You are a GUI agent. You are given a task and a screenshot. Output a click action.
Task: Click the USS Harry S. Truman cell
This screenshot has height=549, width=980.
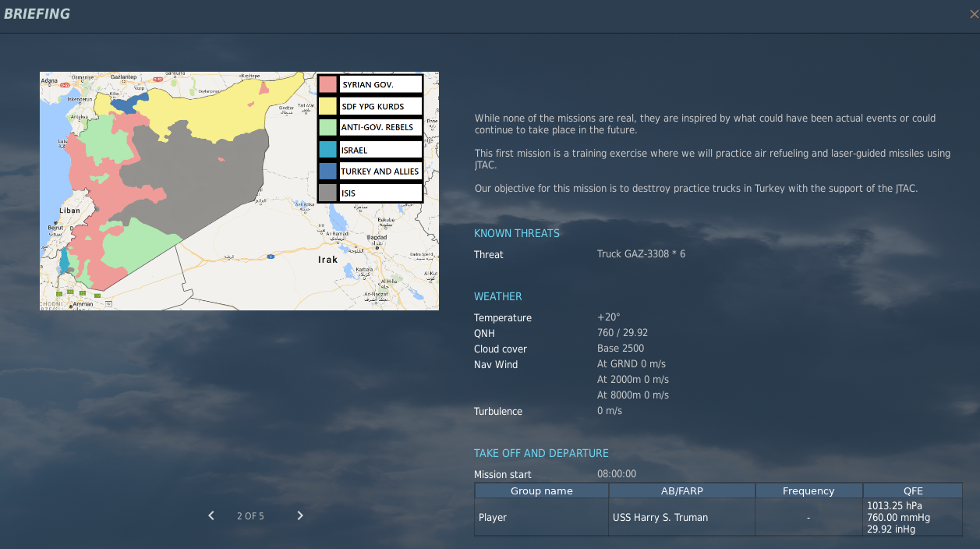(x=660, y=518)
